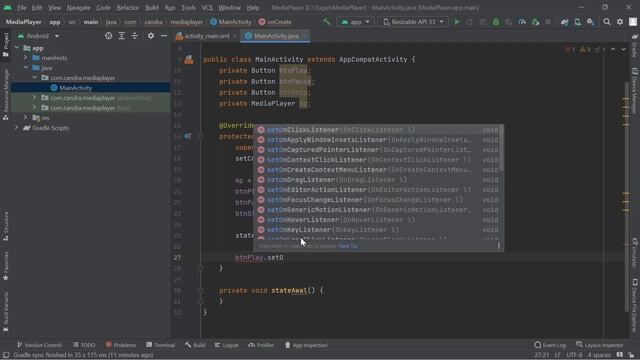640x360 pixels.
Task: Click 4 spaces indent setting
Action: [599, 355]
